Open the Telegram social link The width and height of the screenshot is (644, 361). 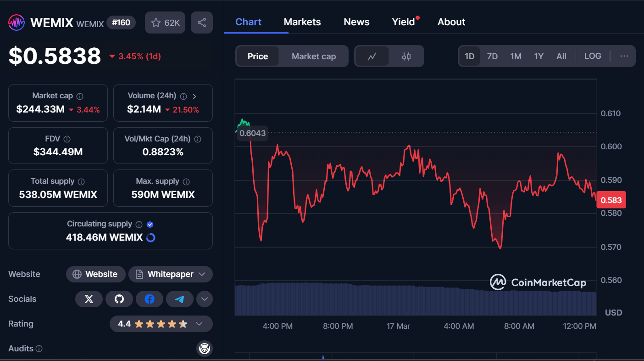tap(180, 299)
